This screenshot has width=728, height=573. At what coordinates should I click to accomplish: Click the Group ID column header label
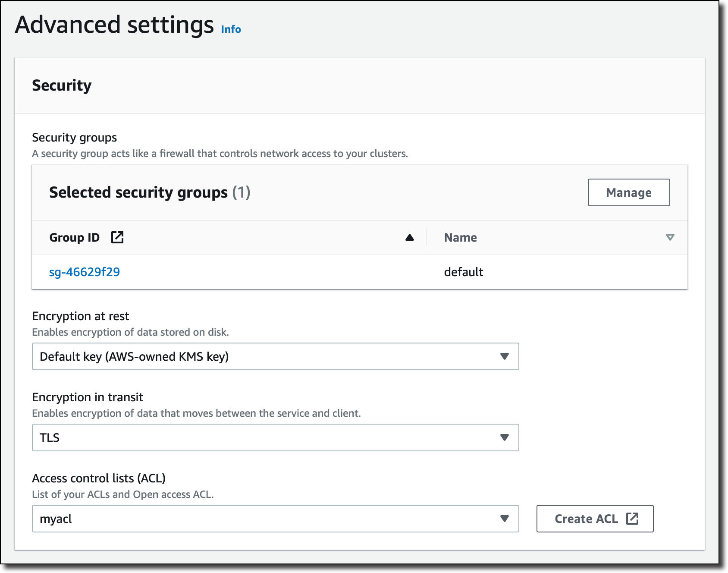(x=74, y=237)
